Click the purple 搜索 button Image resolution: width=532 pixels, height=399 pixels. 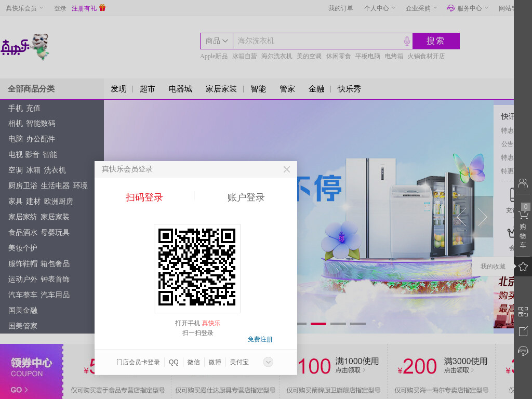pos(436,41)
